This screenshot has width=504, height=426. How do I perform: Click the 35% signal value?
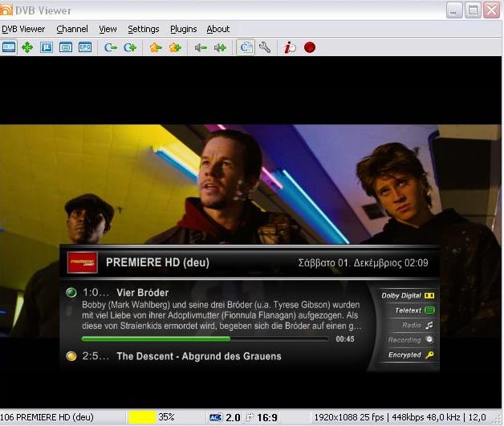pyautogui.click(x=166, y=417)
